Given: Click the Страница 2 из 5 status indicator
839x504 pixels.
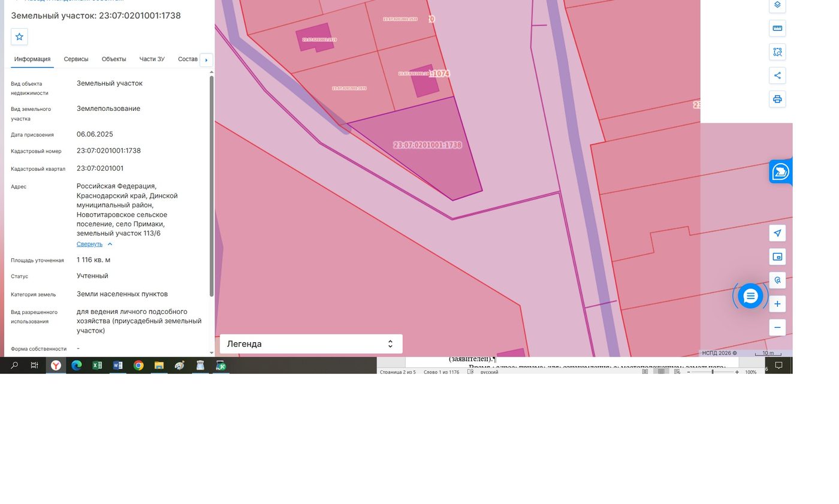Looking at the screenshot, I should pyautogui.click(x=398, y=372).
